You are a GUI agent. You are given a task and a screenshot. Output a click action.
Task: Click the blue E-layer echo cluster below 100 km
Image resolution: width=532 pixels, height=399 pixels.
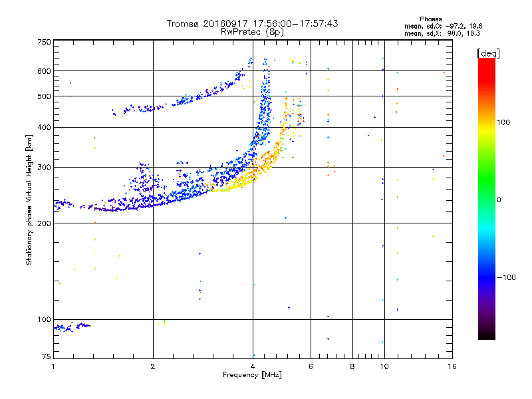(73, 327)
